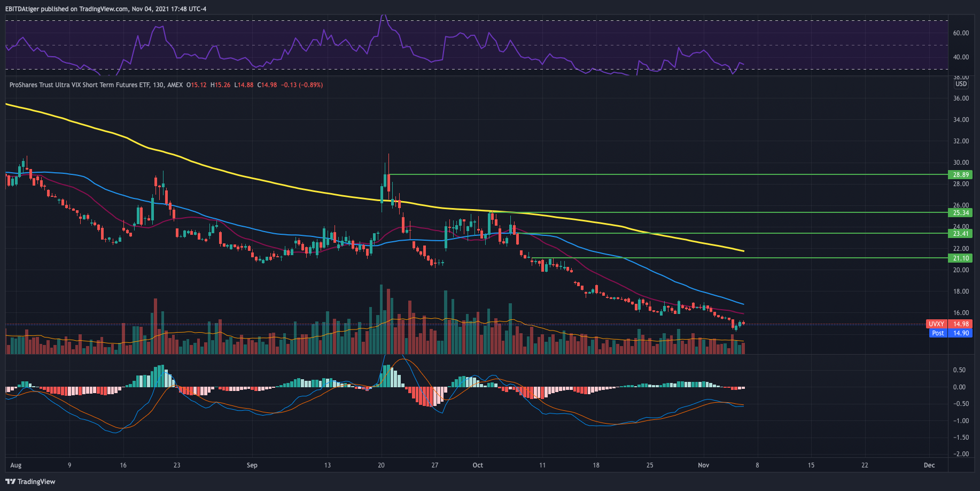Click the 25.34 green price label

point(960,213)
